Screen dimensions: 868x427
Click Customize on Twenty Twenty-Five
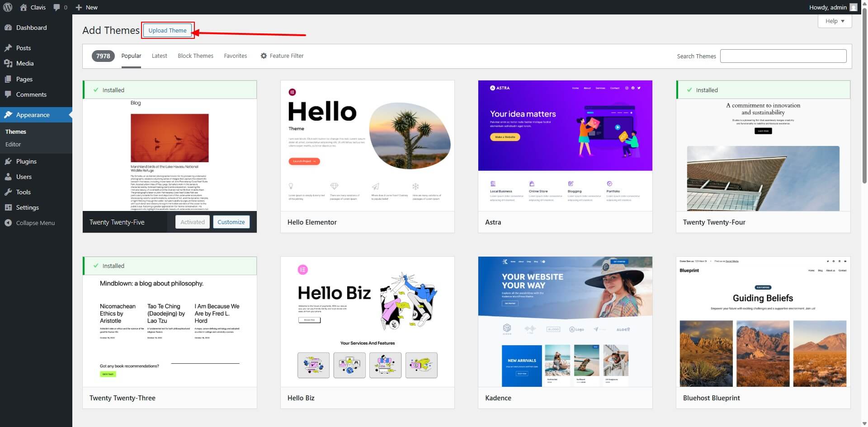tap(231, 222)
